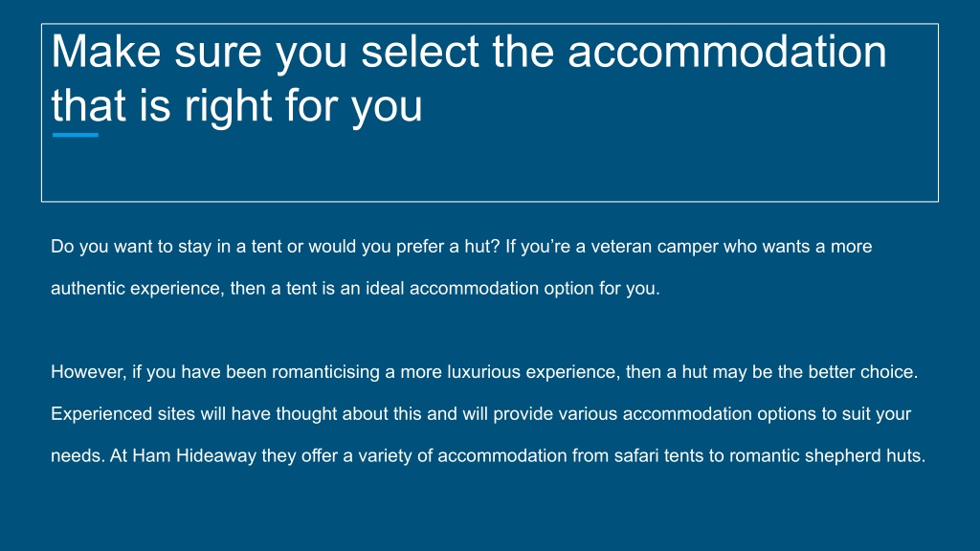The width and height of the screenshot is (980, 551).
Task: Click the line starting 'However, if you have been'
Action: 484,372
